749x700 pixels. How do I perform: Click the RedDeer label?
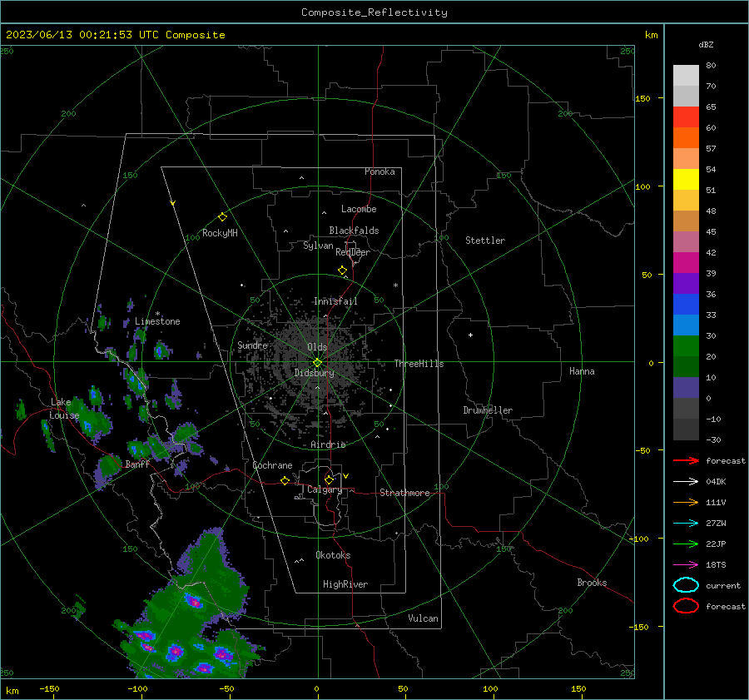tap(353, 252)
